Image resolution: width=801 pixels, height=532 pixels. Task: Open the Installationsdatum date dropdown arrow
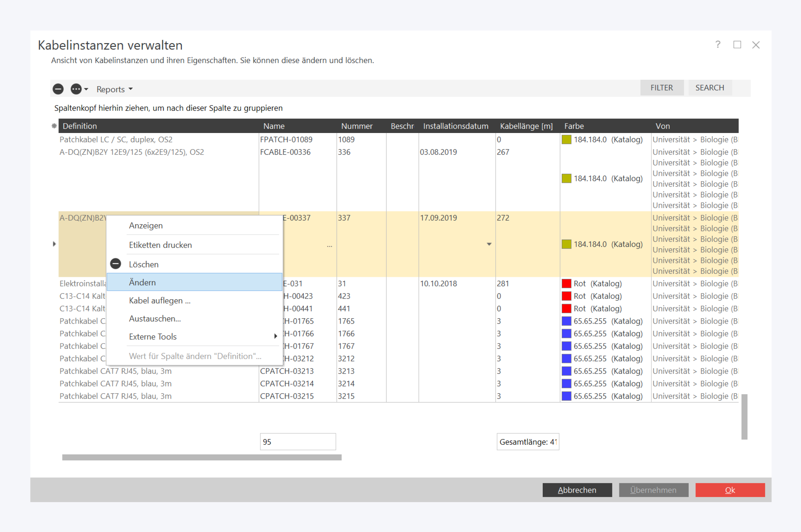(489, 244)
